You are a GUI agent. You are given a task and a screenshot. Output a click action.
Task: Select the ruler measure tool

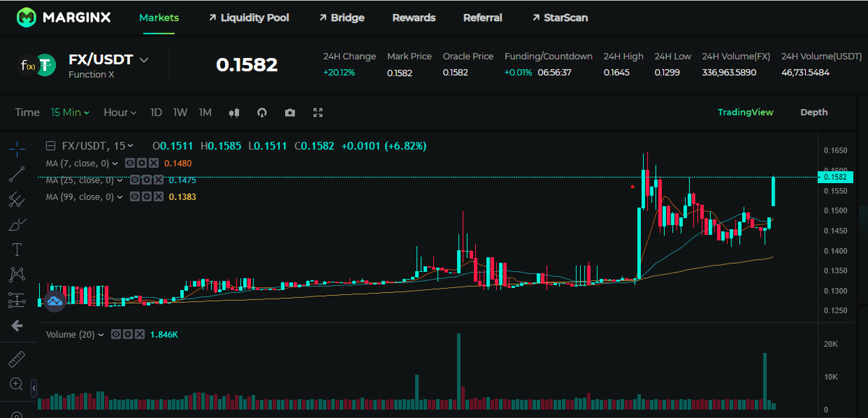coord(17,359)
